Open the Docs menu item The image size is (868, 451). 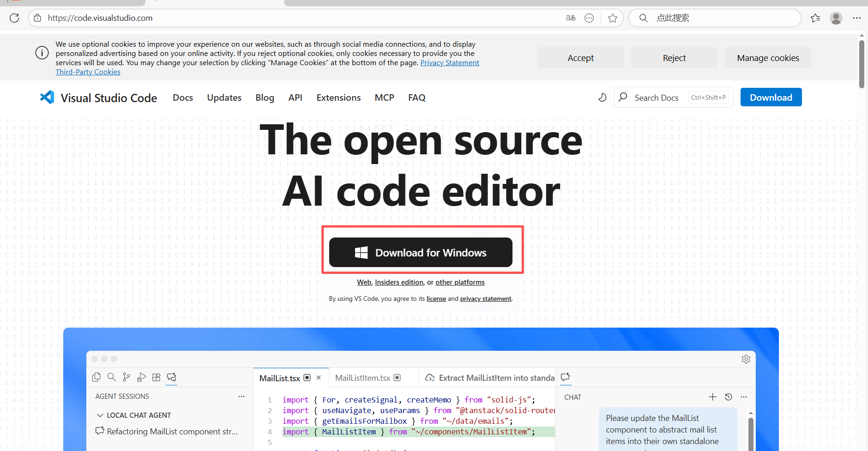[x=183, y=98]
